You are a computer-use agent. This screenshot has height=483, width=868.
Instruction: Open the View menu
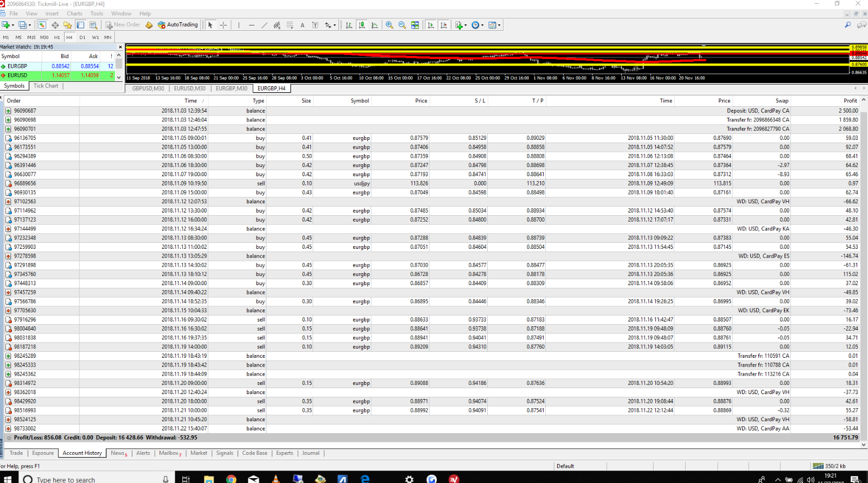coord(31,14)
